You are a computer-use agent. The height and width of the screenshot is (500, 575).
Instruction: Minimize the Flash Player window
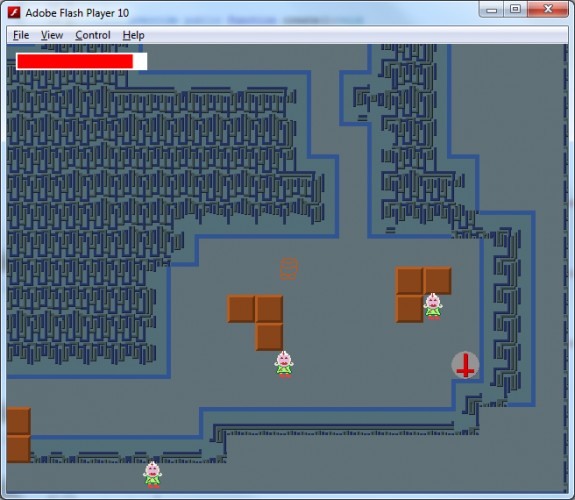coord(492,9)
